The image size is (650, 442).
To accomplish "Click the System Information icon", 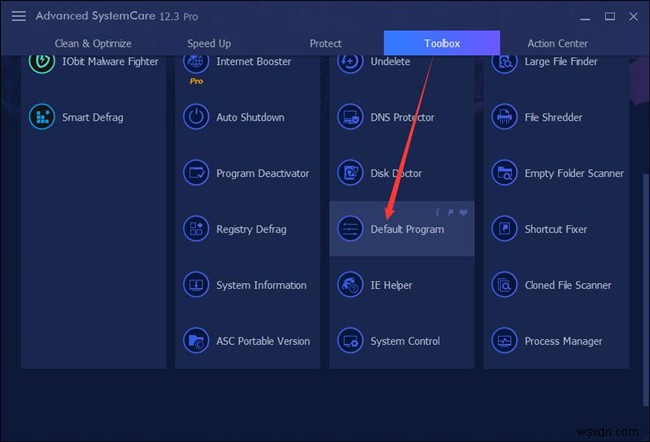I will pyautogui.click(x=196, y=285).
